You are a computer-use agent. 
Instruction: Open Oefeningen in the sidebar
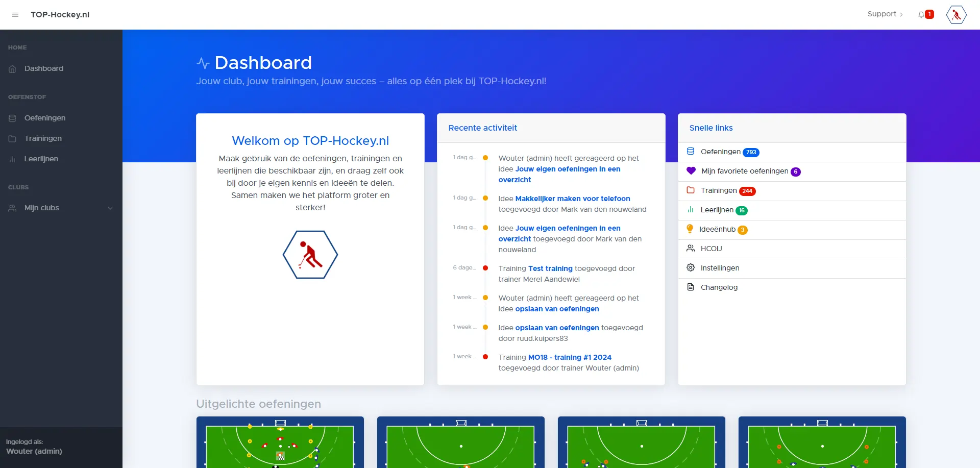[x=45, y=118]
